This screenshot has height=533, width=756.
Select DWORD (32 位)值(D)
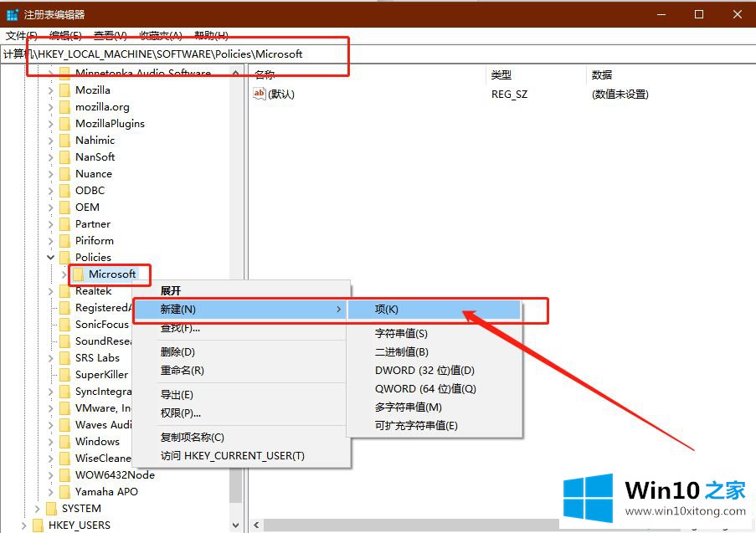pyautogui.click(x=435, y=370)
